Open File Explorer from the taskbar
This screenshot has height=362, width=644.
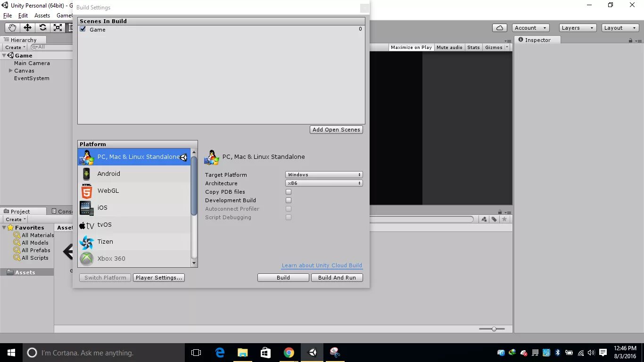[243, 353]
